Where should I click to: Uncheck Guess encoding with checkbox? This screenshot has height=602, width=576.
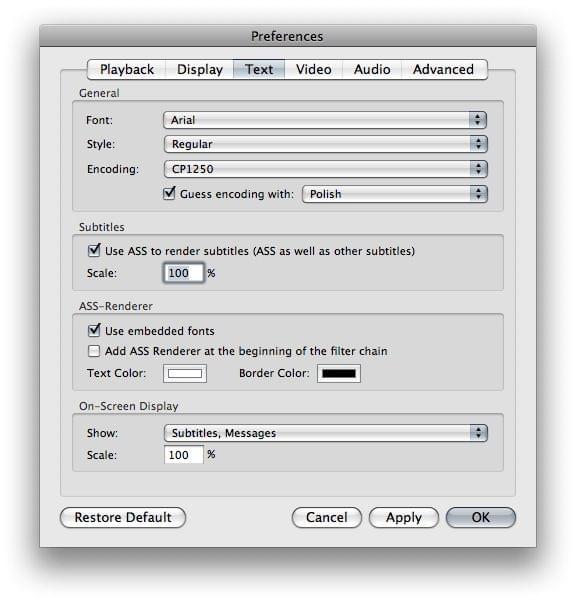(169, 194)
